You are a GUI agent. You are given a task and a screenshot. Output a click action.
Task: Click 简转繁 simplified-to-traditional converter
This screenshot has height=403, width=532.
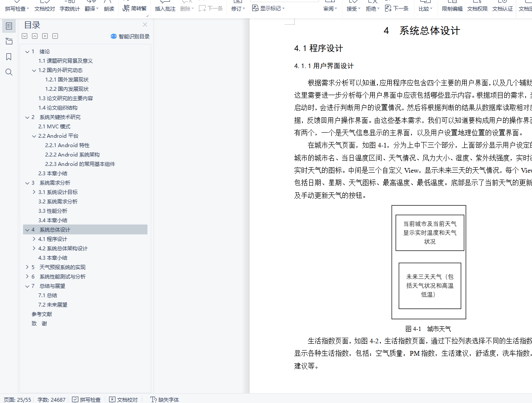[135, 9]
